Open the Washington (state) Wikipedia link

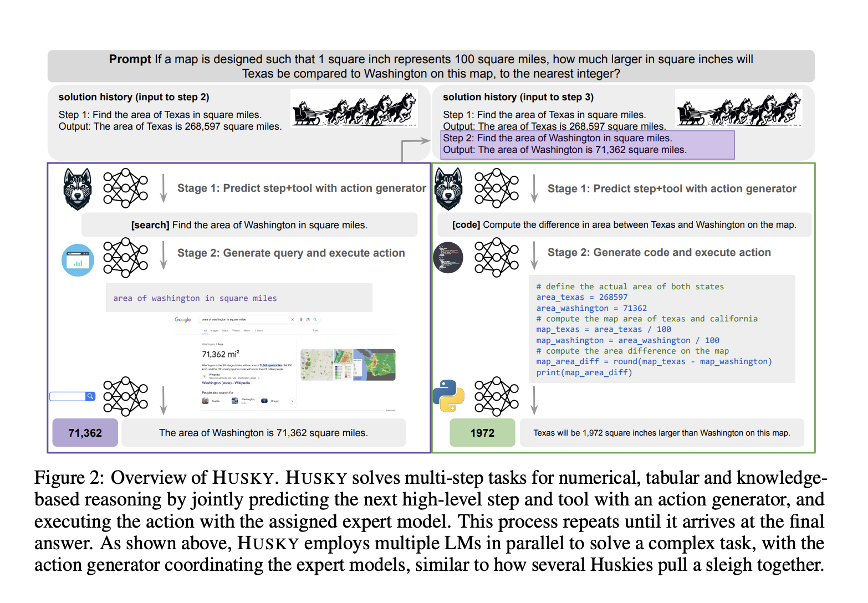coord(226,382)
